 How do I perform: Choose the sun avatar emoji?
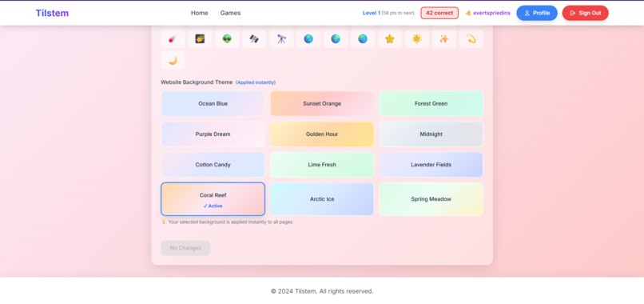[417, 39]
